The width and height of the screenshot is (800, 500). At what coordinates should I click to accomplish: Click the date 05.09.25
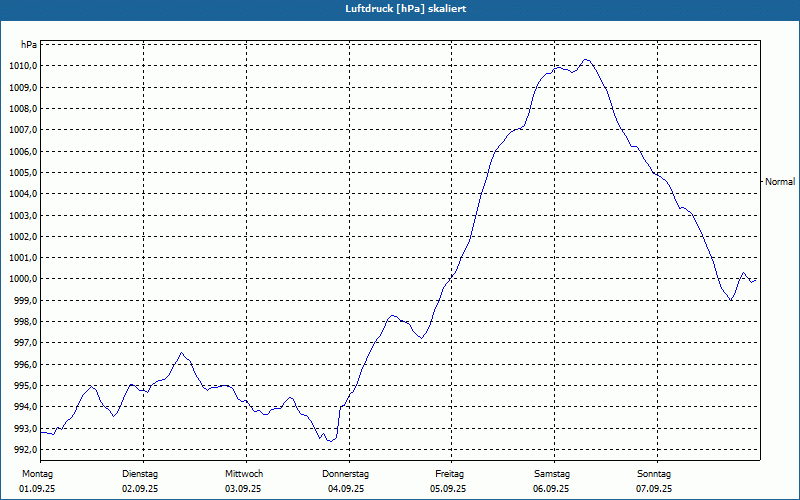pyautogui.click(x=448, y=489)
